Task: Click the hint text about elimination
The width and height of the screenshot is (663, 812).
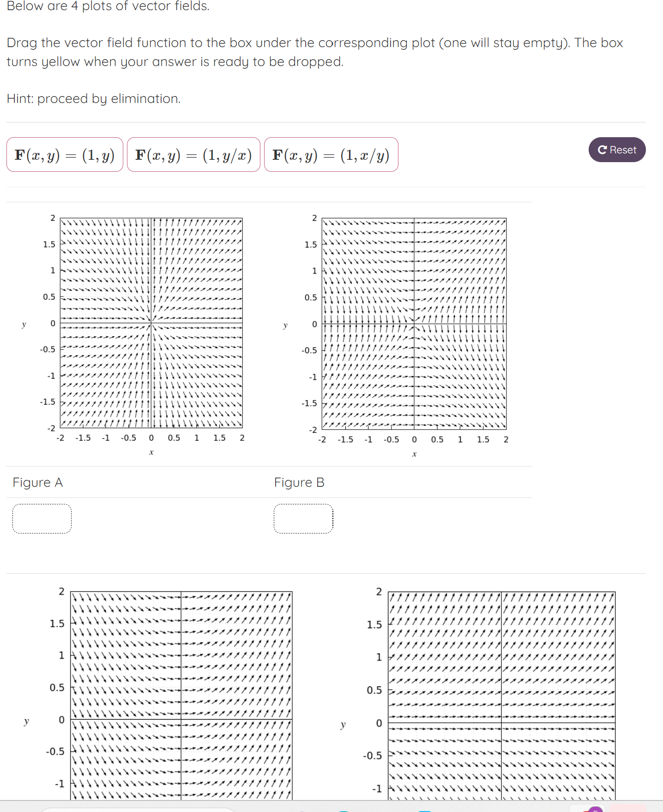Action: pos(94,98)
